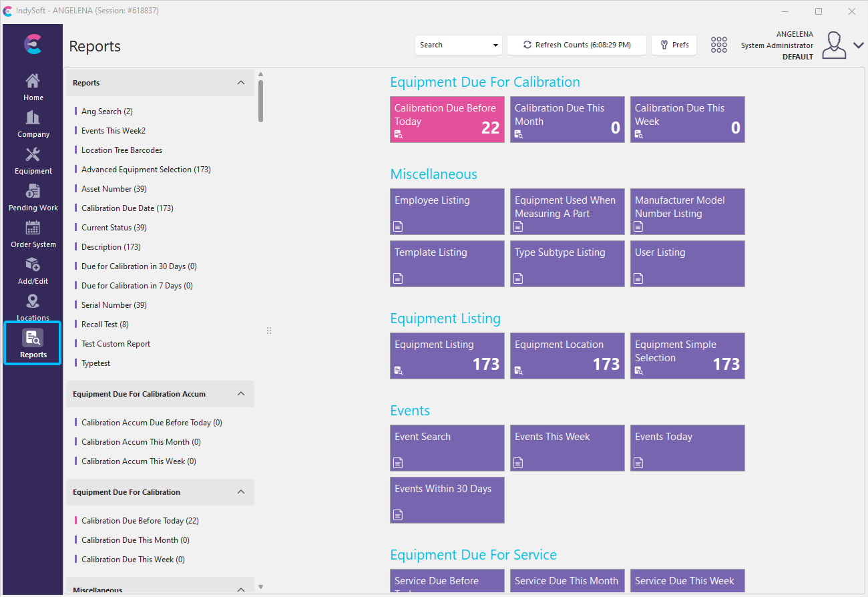Collapse the Reports section header
The width and height of the screenshot is (868, 597).
[x=241, y=83]
